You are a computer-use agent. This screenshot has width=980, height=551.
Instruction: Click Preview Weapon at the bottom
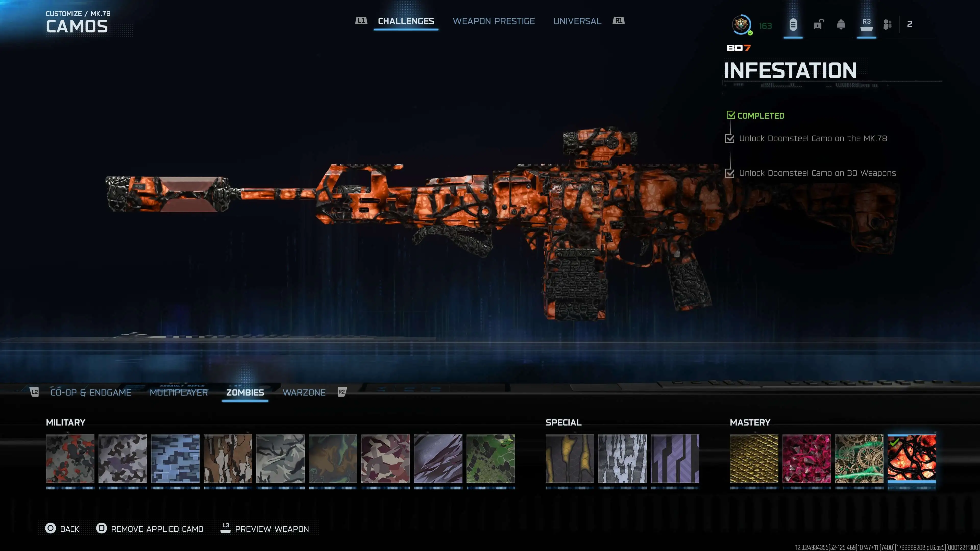(x=271, y=529)
